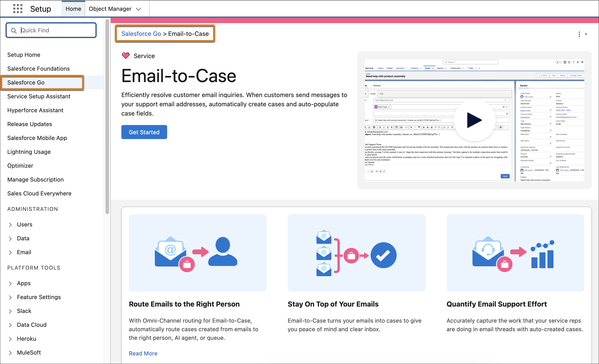Click the PLATFORM TOOLS section header
Viewport: 599px width, 364px height.
coord(34,268)
